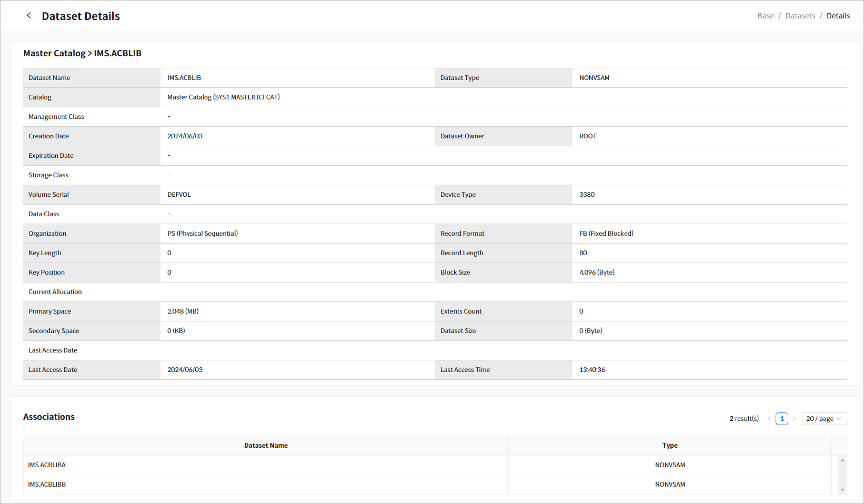Click the 2 result(s) count label
The width and height of the screenshot is (864, 504).
(744, 418)
